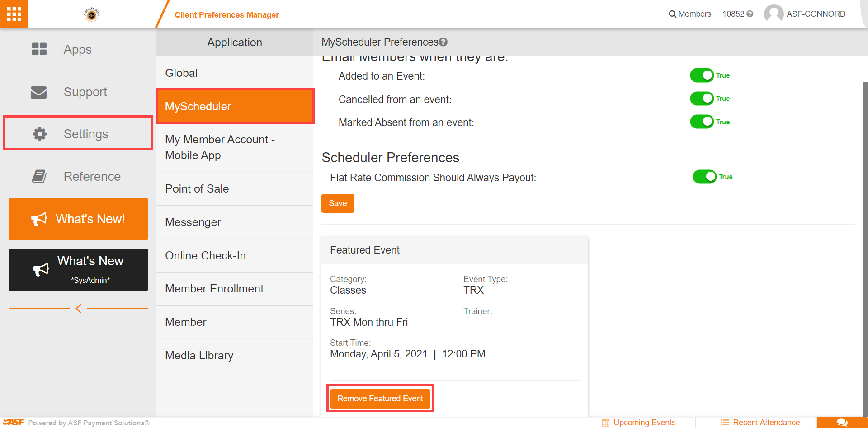Screen dimensions: 868x428
Task: Select Point of Sale preferences
Action: (x=235, y=189)
